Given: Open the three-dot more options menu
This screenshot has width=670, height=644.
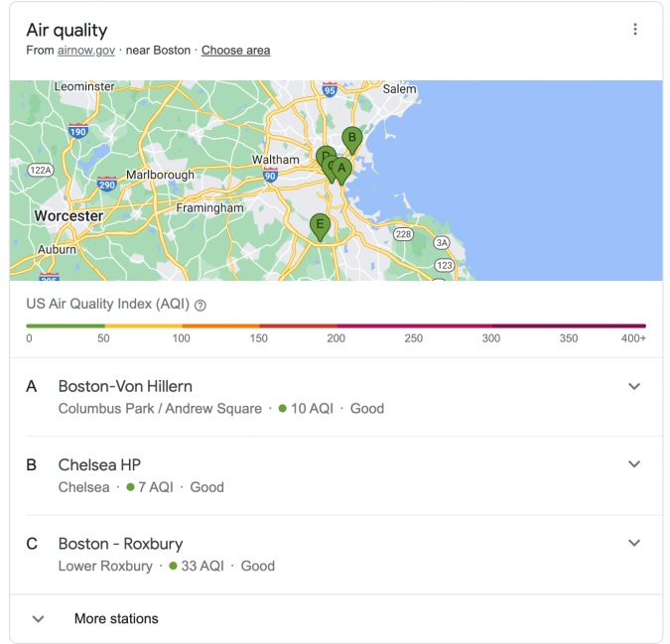Looking at the screenshot, I should (x=635, y=29).
